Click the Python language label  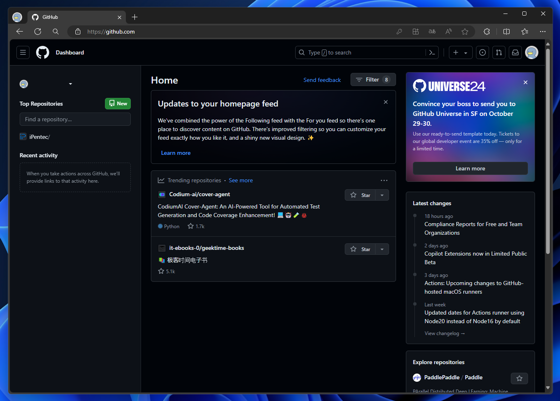point(169,226)
